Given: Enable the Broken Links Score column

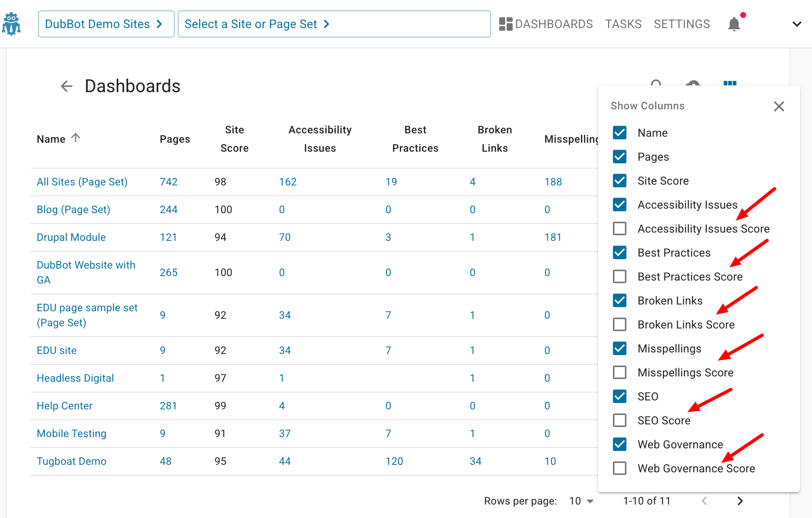Looking at the screenshot, I should click(x=620, y=324).
